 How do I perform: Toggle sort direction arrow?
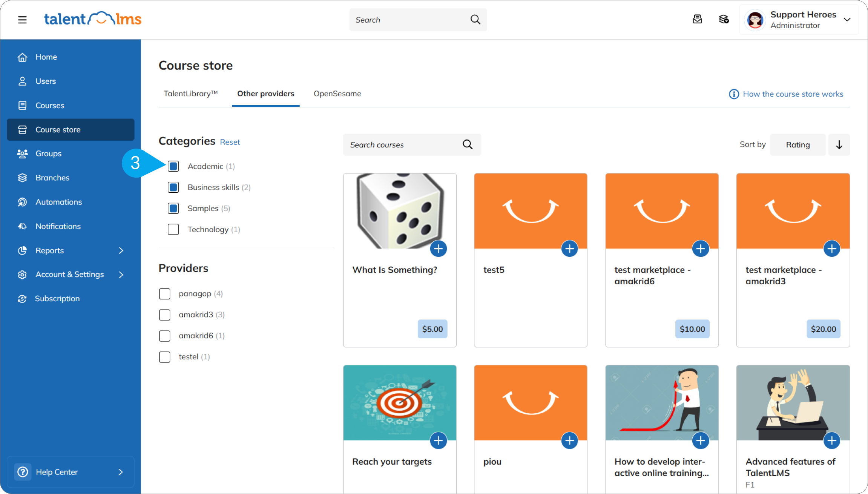[839, 144]
